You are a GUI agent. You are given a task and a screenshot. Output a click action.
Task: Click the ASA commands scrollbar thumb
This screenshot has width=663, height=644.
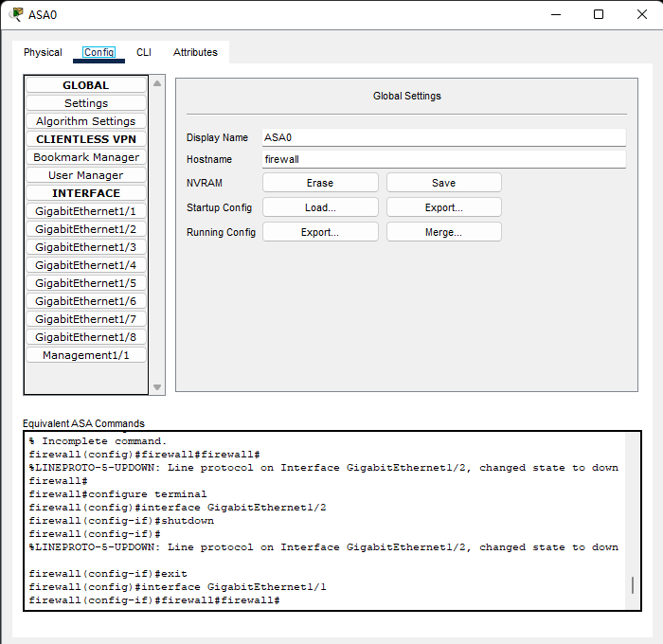tap(633, 585)
